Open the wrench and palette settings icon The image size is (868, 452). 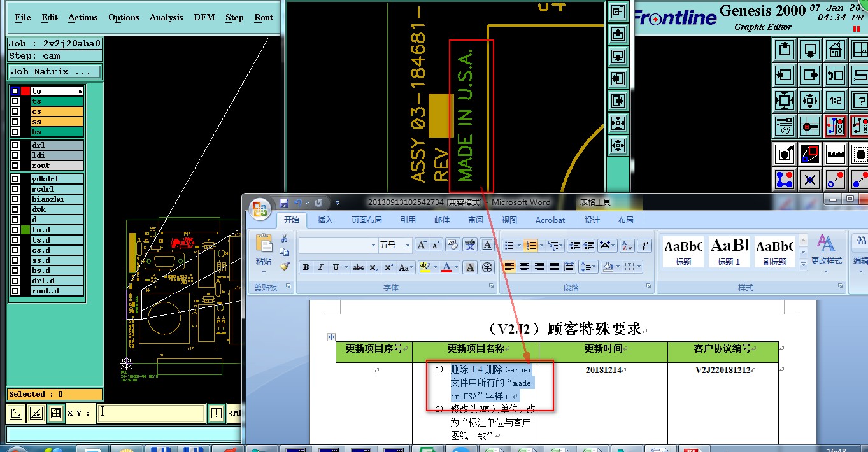(785, 125)
